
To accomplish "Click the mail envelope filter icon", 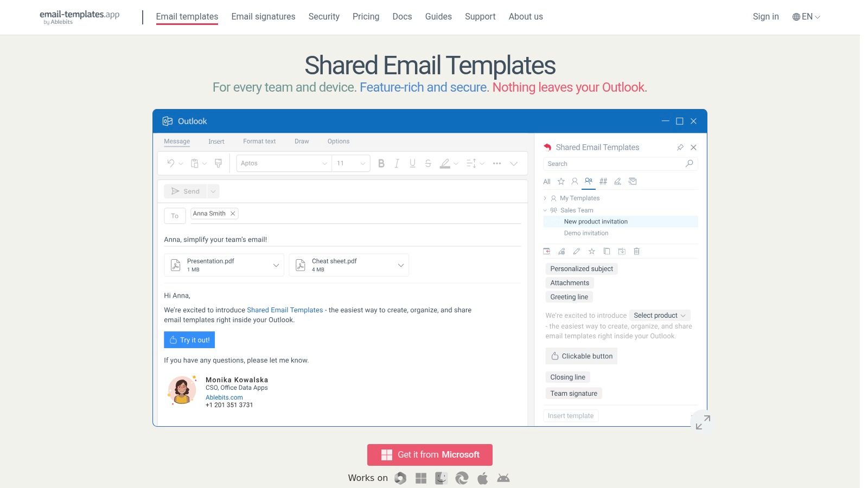I will (x=633, y=182).
